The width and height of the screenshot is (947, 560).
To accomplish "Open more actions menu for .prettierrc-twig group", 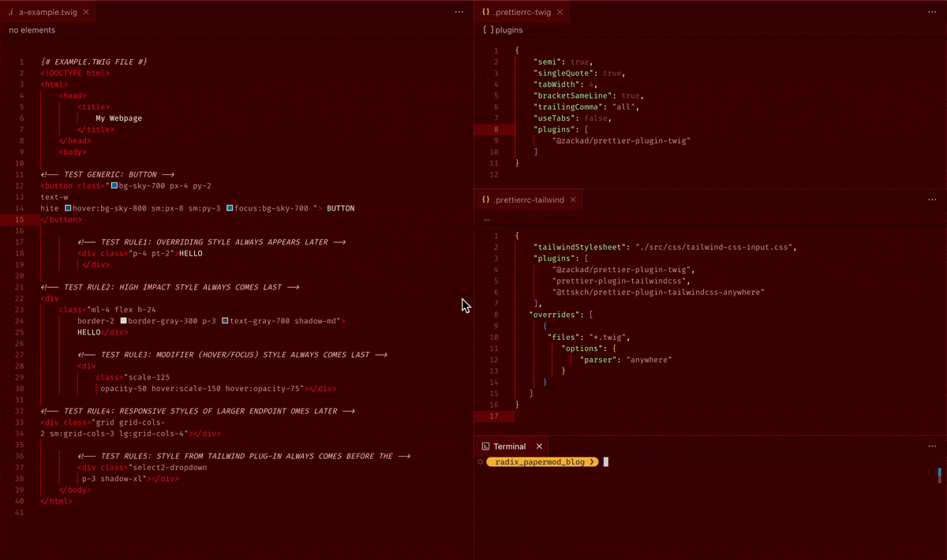I will [932, 12].
